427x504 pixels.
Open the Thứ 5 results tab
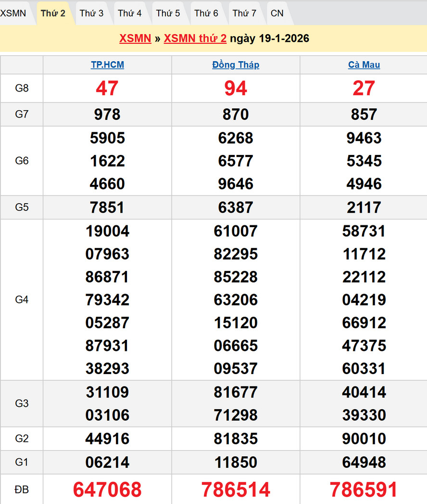(168, 13)
